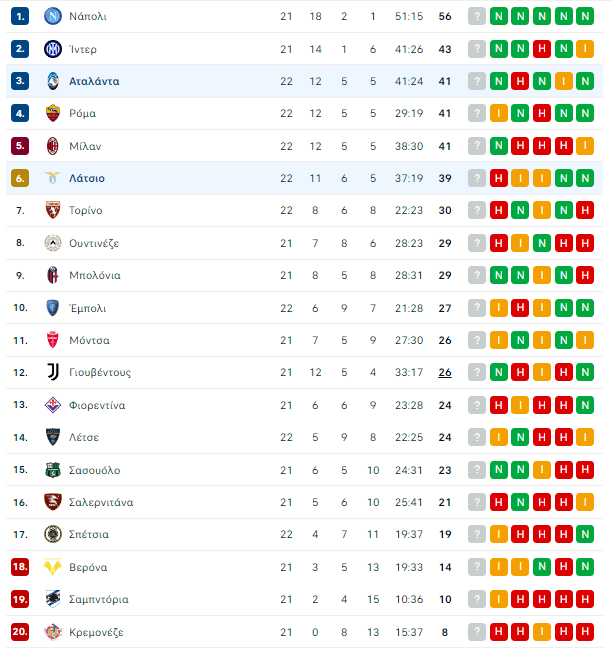Click the Inter club crest
The width and height of the screenshot is (611, 649).
pyautogui.click(x=53, y=49)
